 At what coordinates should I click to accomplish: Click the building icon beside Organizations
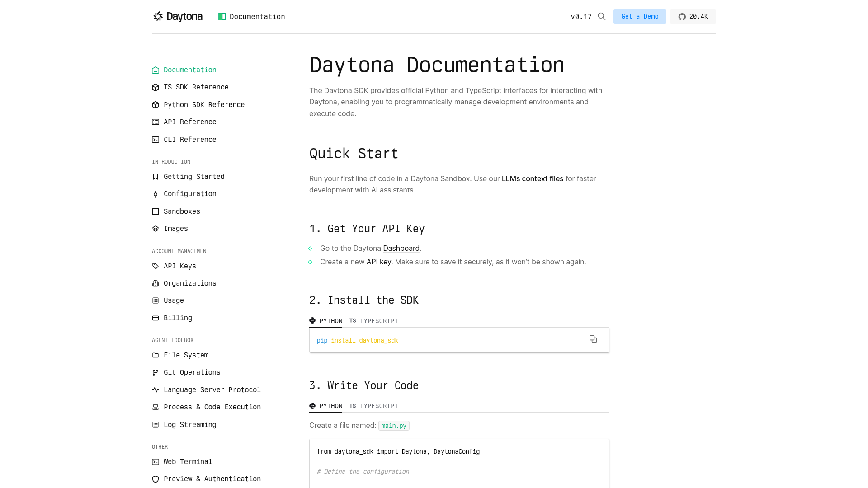click(156, 283)
